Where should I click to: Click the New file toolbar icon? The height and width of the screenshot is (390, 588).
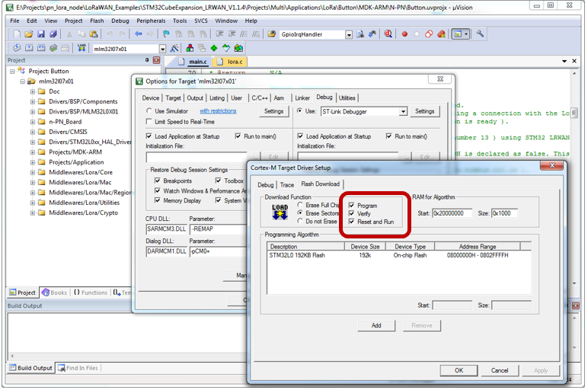17,34
